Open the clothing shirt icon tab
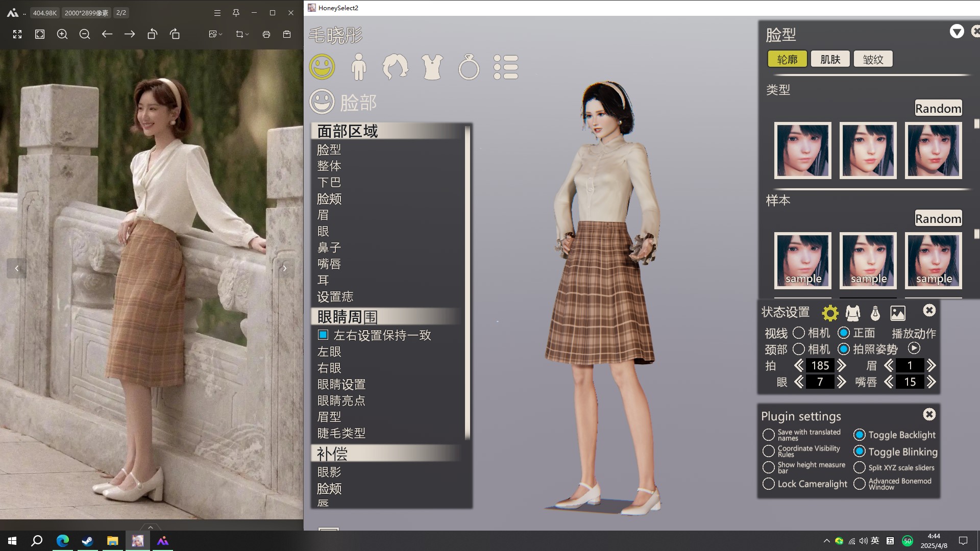Viewport: 980px width, 551px height. 432,67
